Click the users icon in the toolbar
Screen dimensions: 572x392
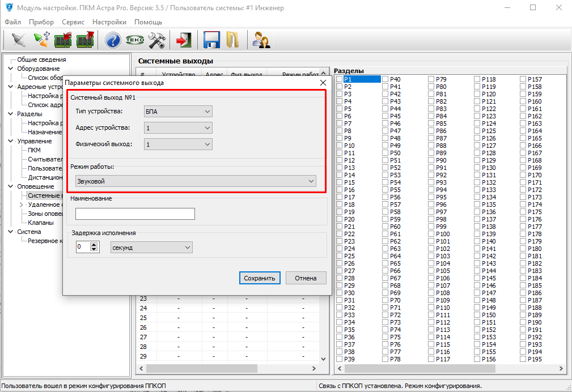261,40
